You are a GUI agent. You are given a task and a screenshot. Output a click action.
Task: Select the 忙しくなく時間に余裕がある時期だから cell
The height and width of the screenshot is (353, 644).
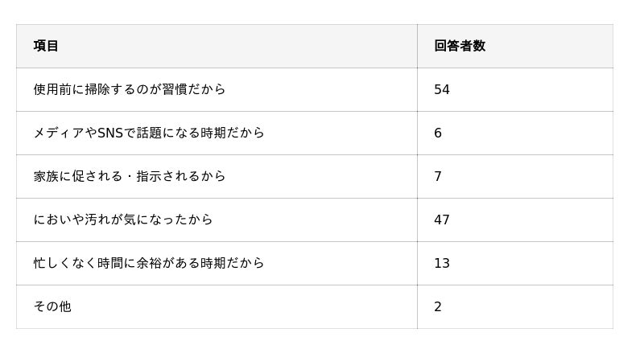(x=149, y=263)
